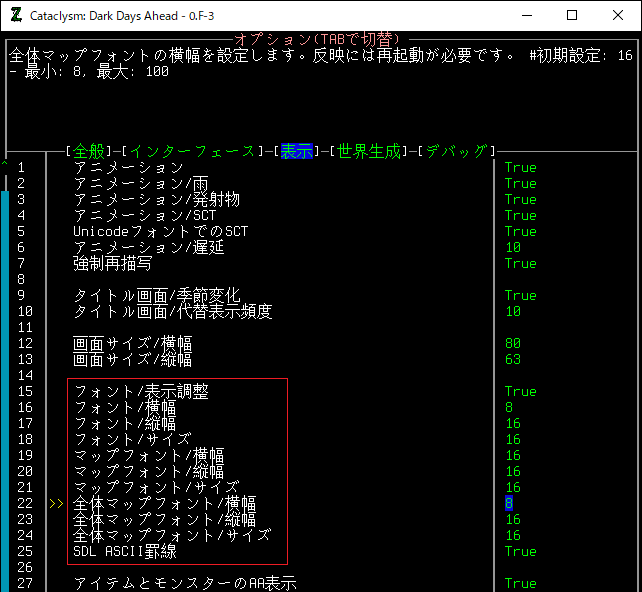Click highlighted value for 全体マップフォント/横幅
The height and width of the screenshot is (592, 642).
509,503
